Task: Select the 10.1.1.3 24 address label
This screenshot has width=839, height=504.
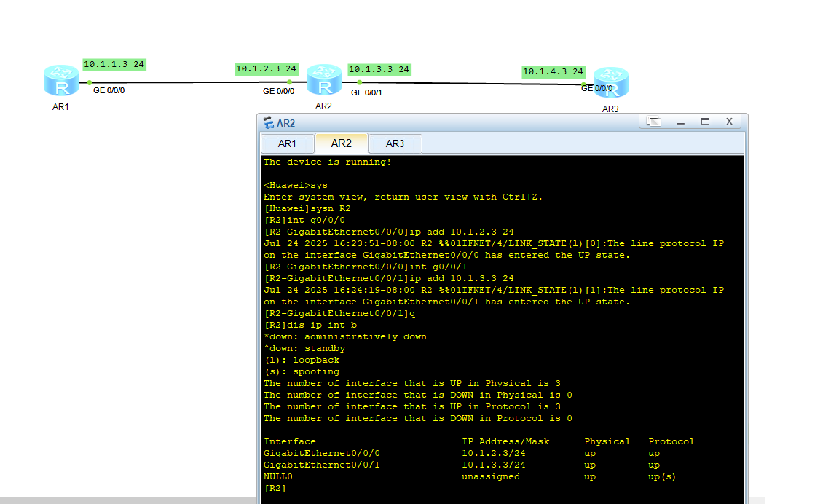Action: click(x=114, y=64)
